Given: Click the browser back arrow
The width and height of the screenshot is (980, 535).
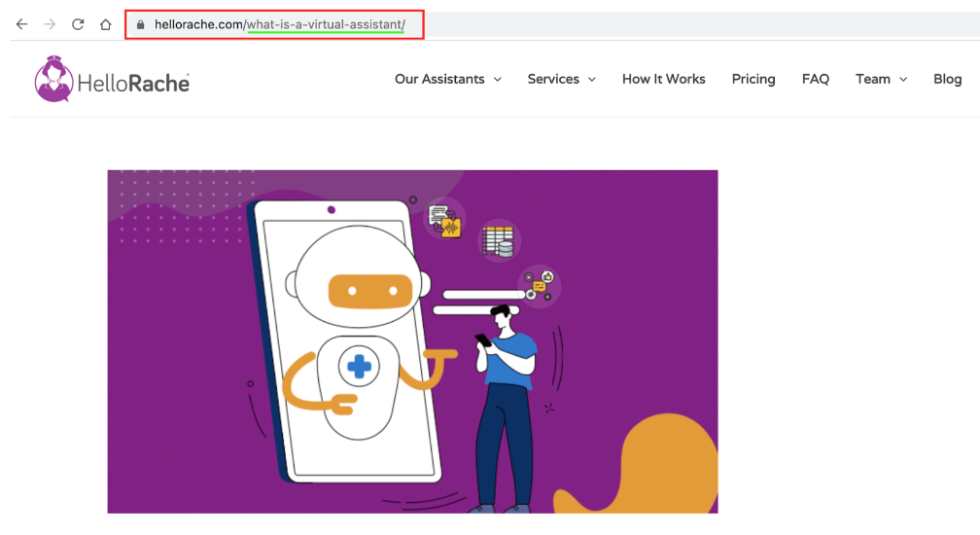Looking at the screenshot, I should coord(21,24).
